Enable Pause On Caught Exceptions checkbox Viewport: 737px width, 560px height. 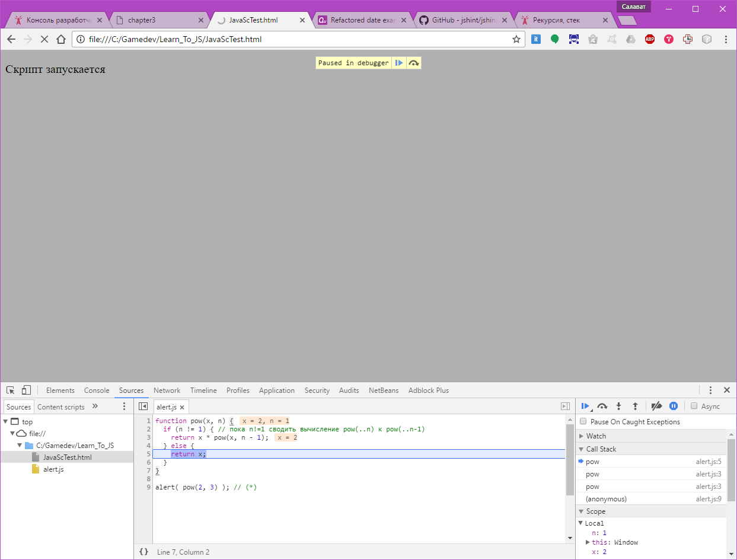point(583,421)
